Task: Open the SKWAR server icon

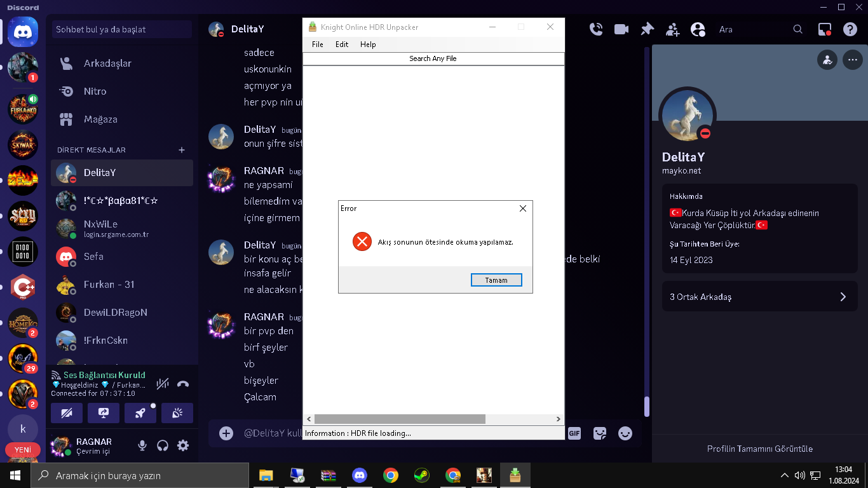Action: pyautogui.click(x=23, y=145)
